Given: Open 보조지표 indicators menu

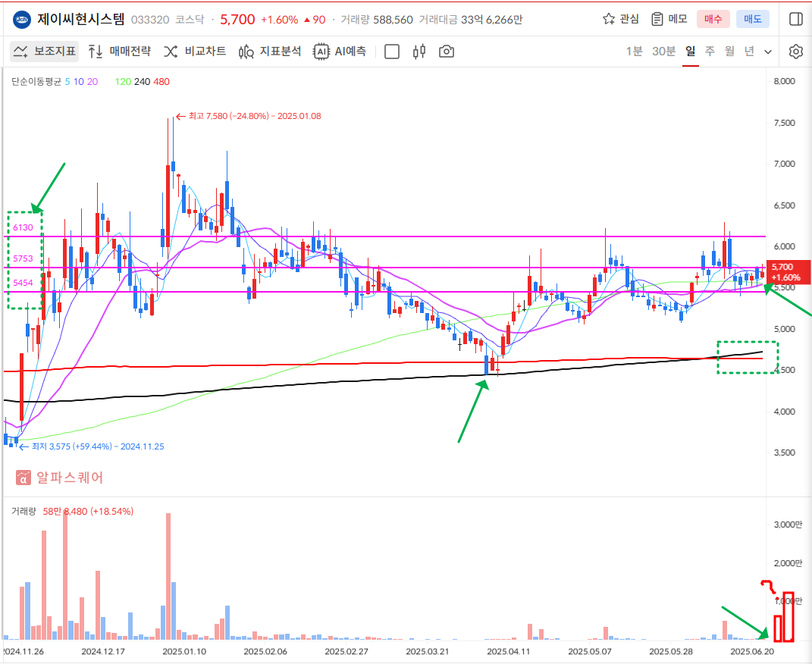Looking at the screenshot, I should pos(45,52).
